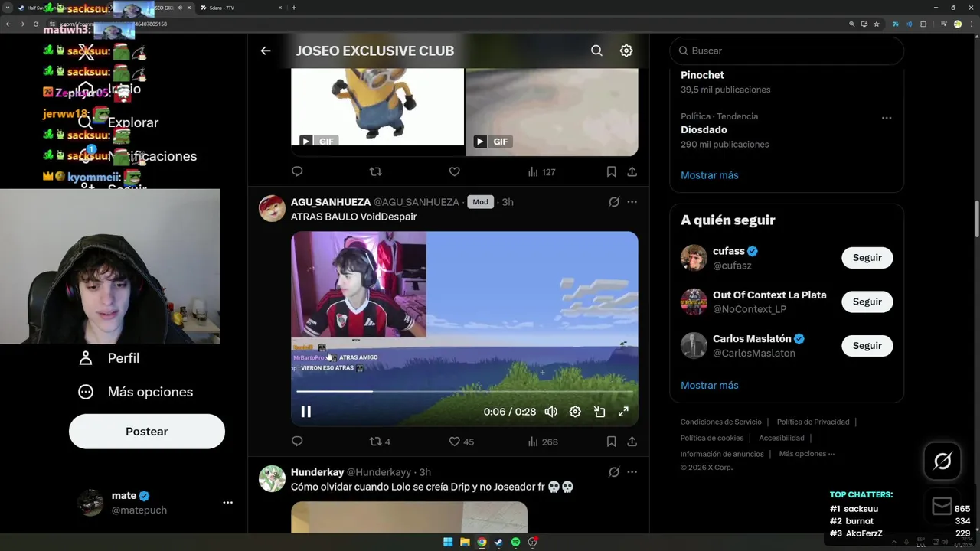Repost AGU_SANHUEZA post with 4 reposts
This screenshot has width=980, height=551.
coord(380,442)
